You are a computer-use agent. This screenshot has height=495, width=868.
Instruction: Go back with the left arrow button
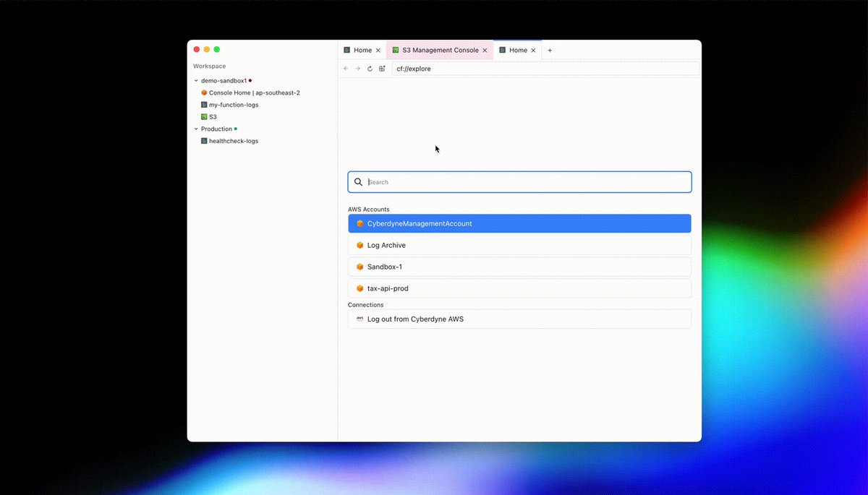pyautogui.click(x=346, y=69)
